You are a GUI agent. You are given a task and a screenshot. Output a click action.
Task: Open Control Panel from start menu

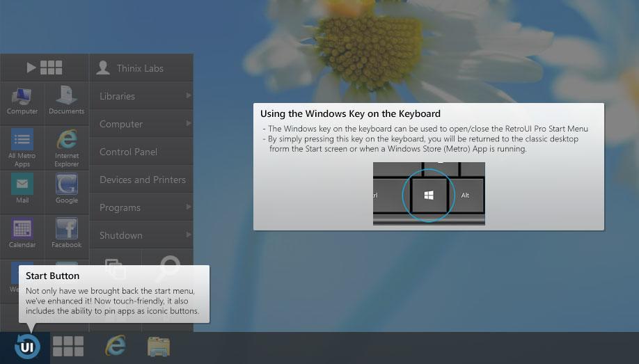click(141, 152)
